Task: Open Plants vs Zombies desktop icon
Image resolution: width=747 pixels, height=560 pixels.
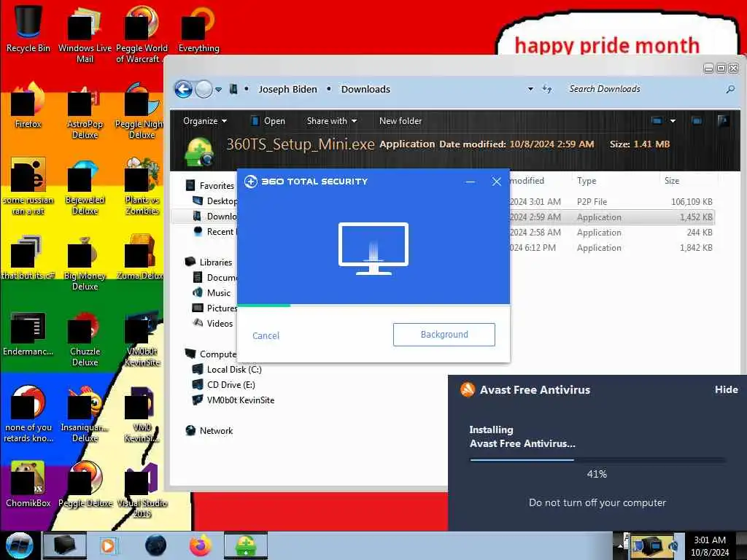Action: pos(142,187)
